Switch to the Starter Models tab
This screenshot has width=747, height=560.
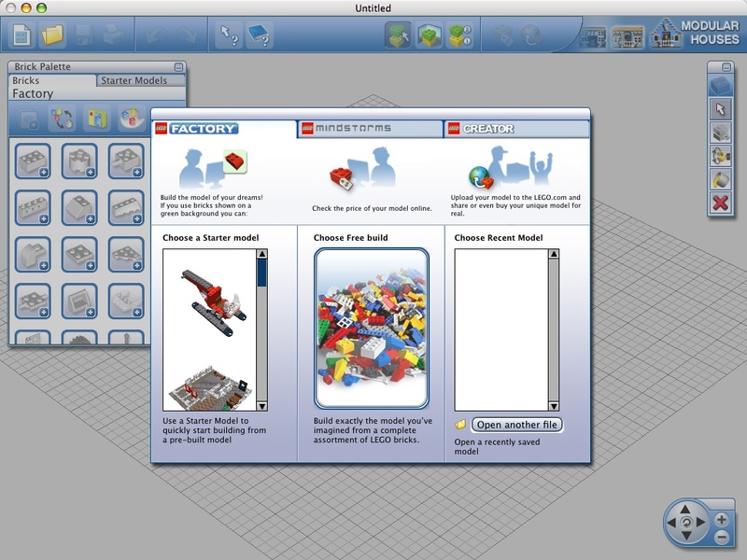141,80
